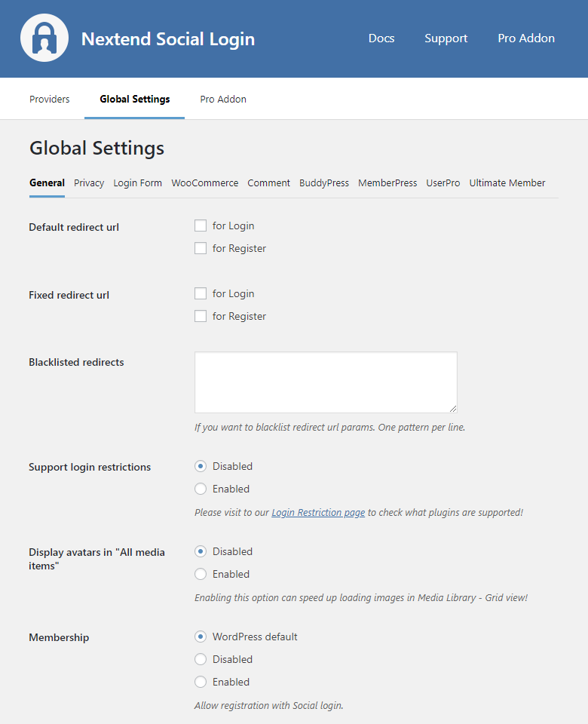
Task: Enable Fixed redirect url for Register
Action: [x=201, y=316]
